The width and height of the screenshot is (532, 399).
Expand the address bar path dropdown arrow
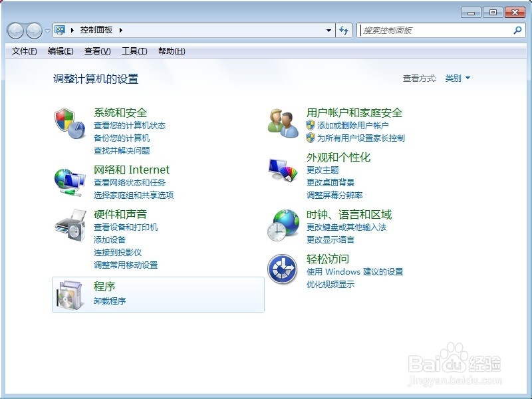(x=329, y=29)
